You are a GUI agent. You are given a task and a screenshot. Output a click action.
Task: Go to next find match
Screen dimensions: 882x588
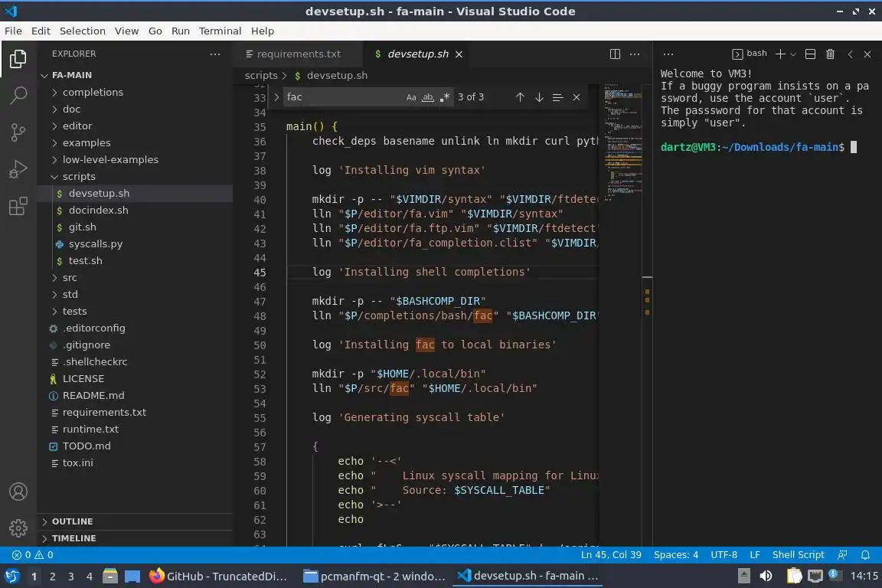[x=539, y=97]
